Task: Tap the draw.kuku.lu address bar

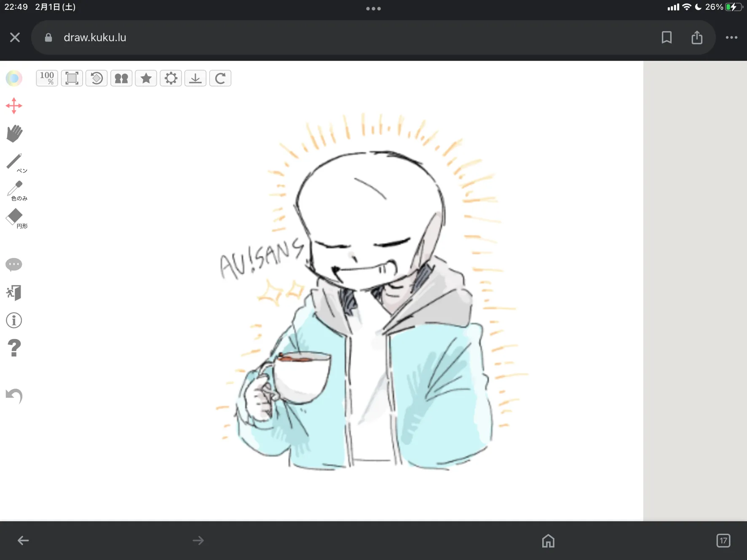Action: pyautogui.click(x=373, y=38)
